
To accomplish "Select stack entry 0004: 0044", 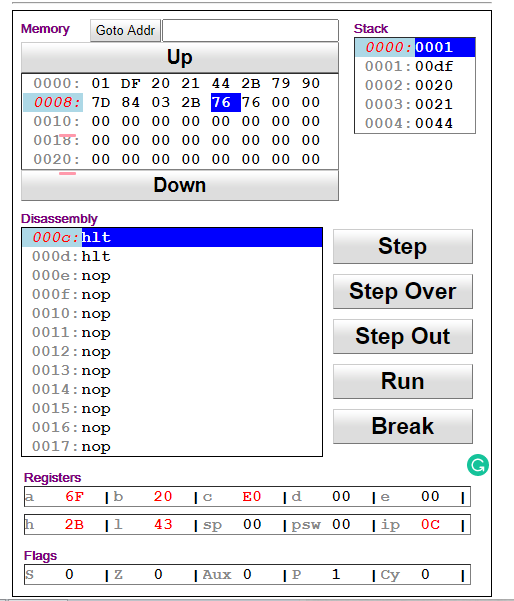I will (x=415, y=123).
